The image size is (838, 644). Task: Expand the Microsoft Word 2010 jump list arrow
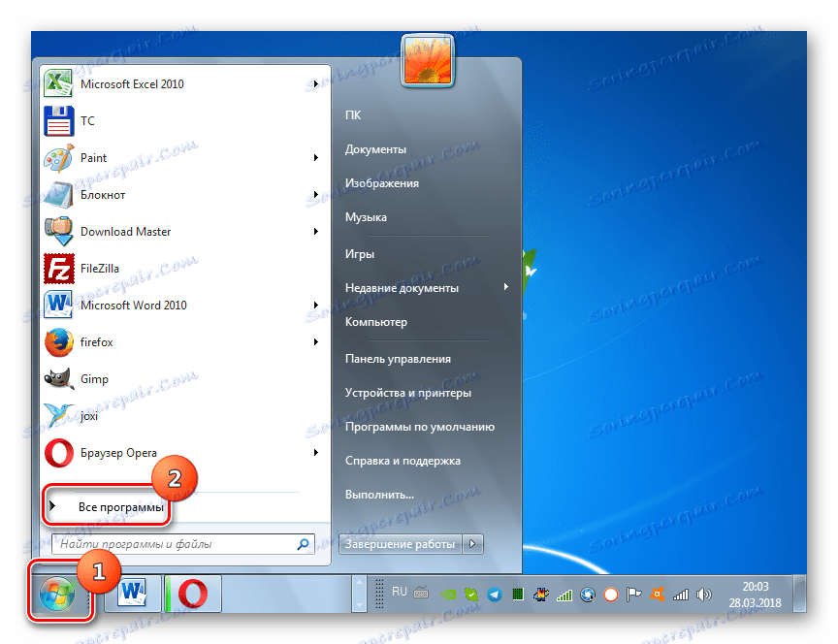316,306
